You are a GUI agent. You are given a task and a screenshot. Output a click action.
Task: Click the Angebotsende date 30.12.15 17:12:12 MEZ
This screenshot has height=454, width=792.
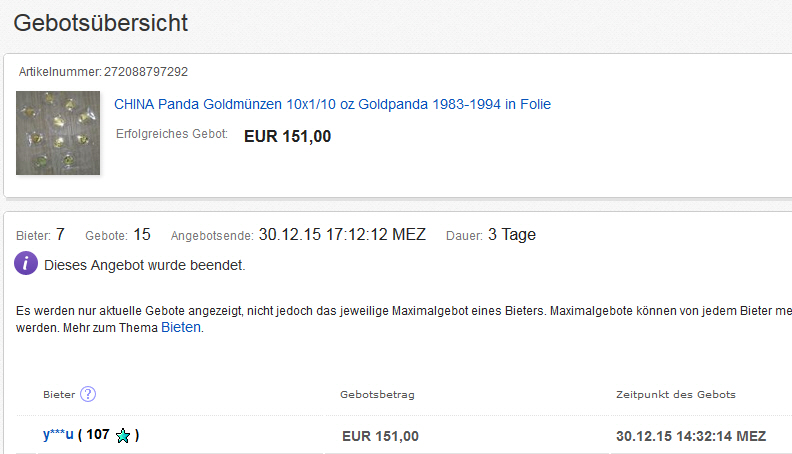click(342, 235)
